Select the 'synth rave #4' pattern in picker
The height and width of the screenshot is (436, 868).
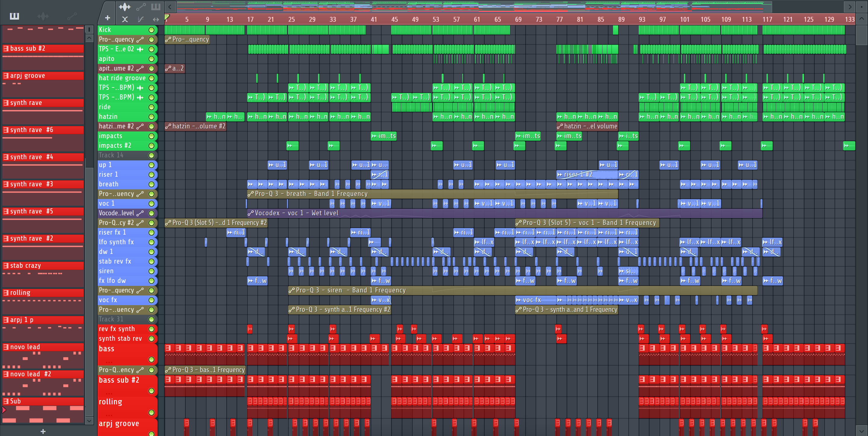[43, 157]
